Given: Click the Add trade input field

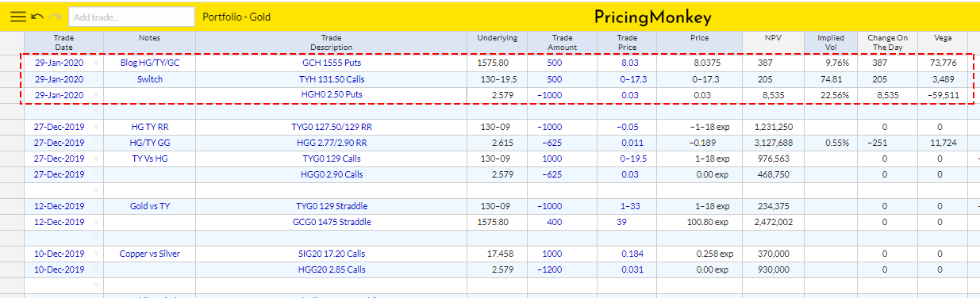Looking at the screenshot, I should coord(132,17).
